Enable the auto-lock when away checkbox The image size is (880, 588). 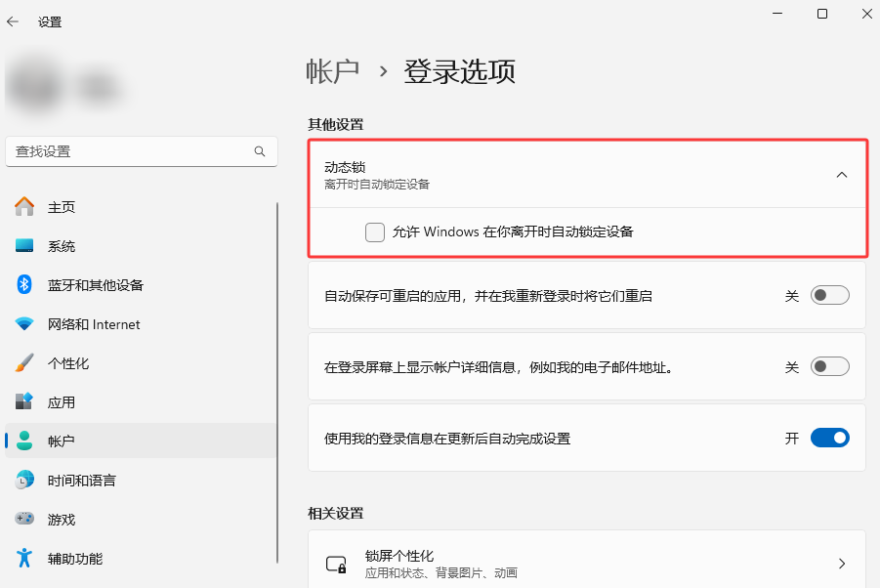click(x=375, y=232)
